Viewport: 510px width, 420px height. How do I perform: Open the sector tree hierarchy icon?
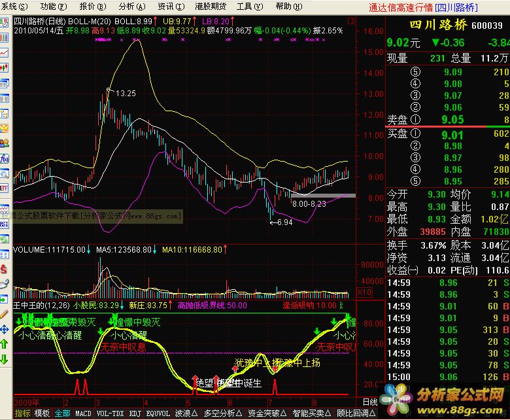tap(4, 114)
